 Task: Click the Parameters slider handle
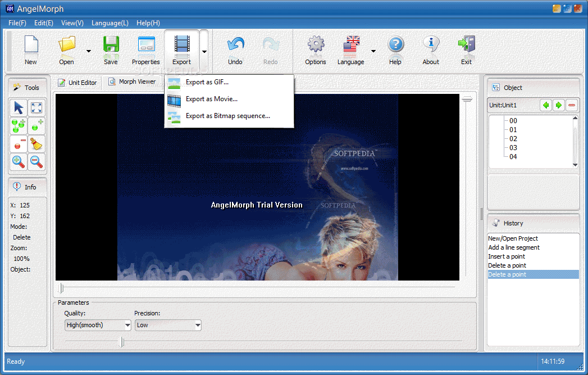[121, 342]
